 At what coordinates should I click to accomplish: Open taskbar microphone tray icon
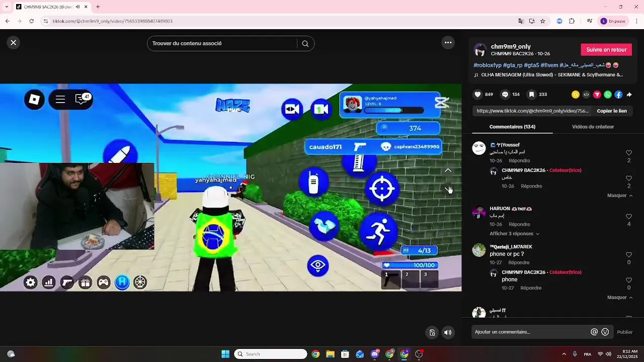tap(575, 354)
